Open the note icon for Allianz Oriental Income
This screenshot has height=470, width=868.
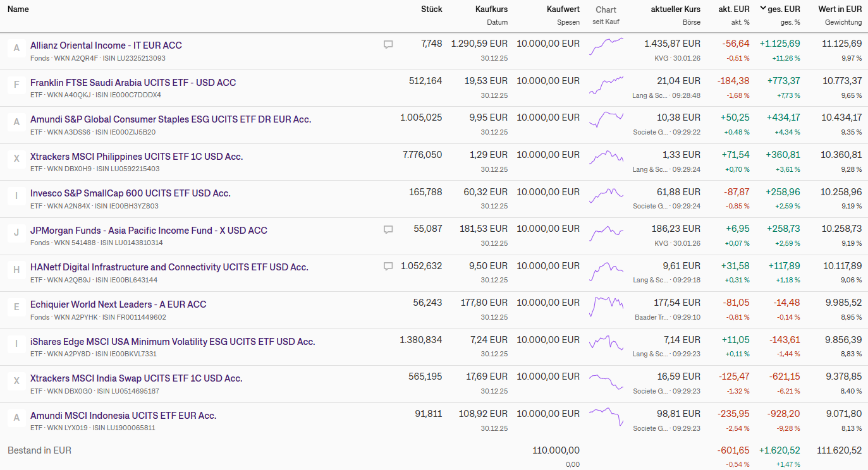pyautogui.click(x=388, y=45)
